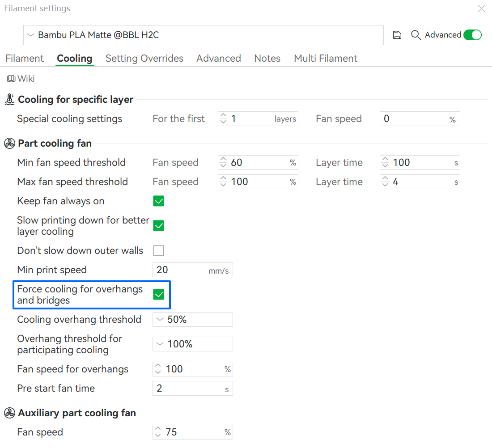
Task: Click the first layers count field
Action: click(258, 119)
